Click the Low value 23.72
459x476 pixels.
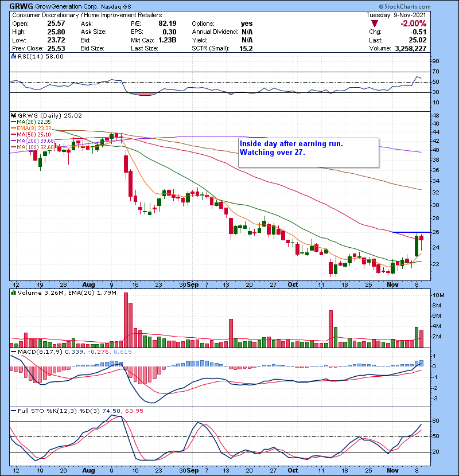click(x=56, y=40)
